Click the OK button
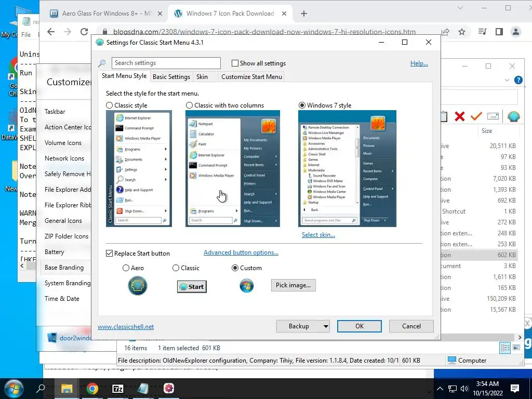 pos(360,326)
